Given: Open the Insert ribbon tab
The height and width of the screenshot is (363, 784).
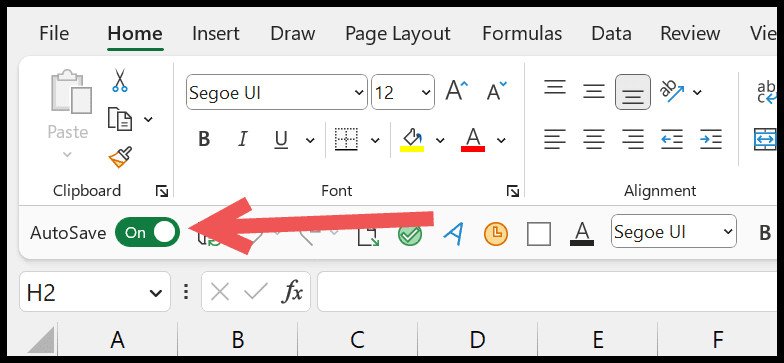Looking at the screenshot, I should click(x=216, y=34).
